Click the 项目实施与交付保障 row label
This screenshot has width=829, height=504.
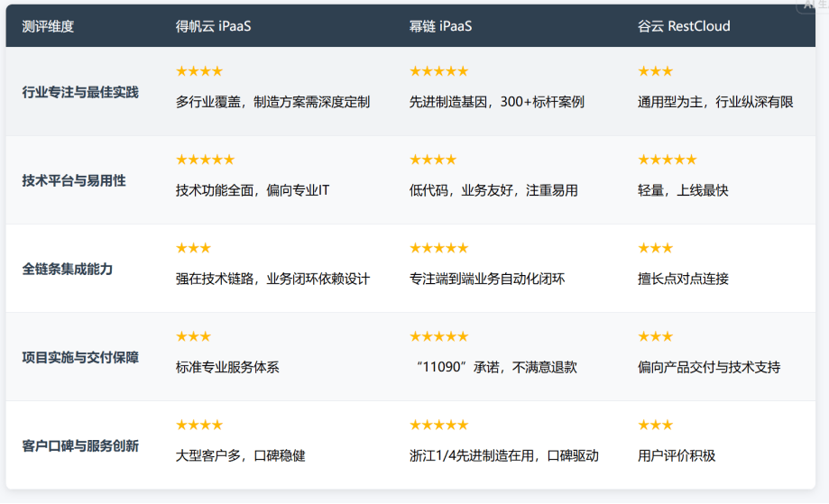(x=80, y=357)
